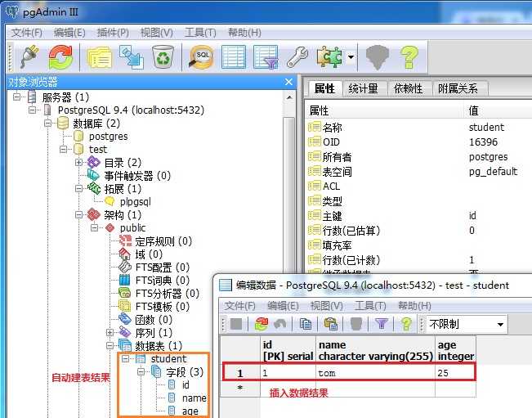Select the FTS词典 (0) node
Image resolution: width=532 pixels, height=418 pixels.
pos(162,281)
